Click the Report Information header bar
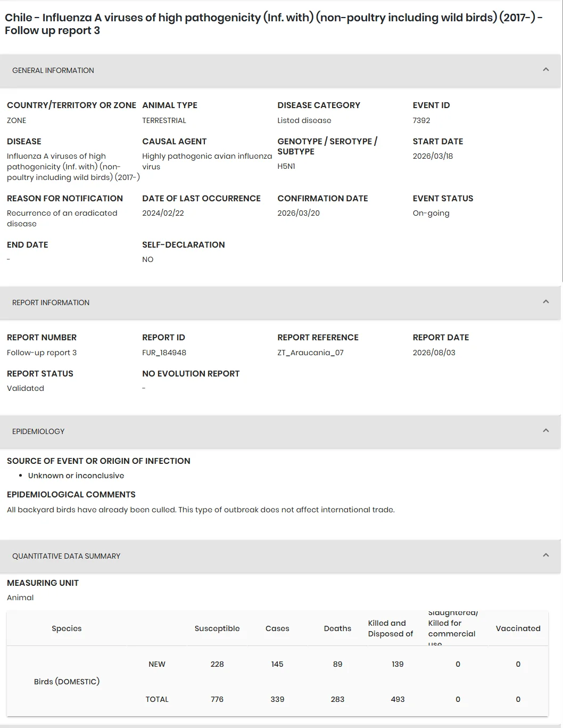The height and width of the screenshot is (728, 563). (x=280, y=302)
